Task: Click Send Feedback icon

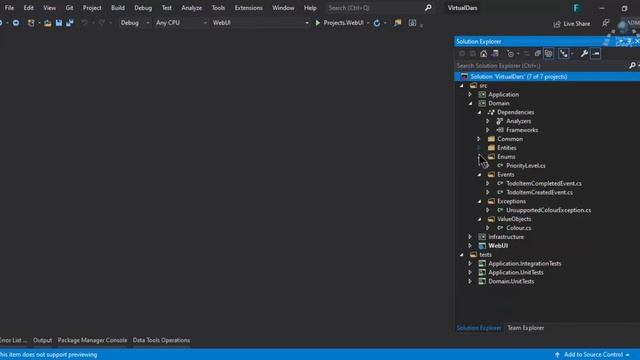Action: pyautogui.click(x=606, y=23)
